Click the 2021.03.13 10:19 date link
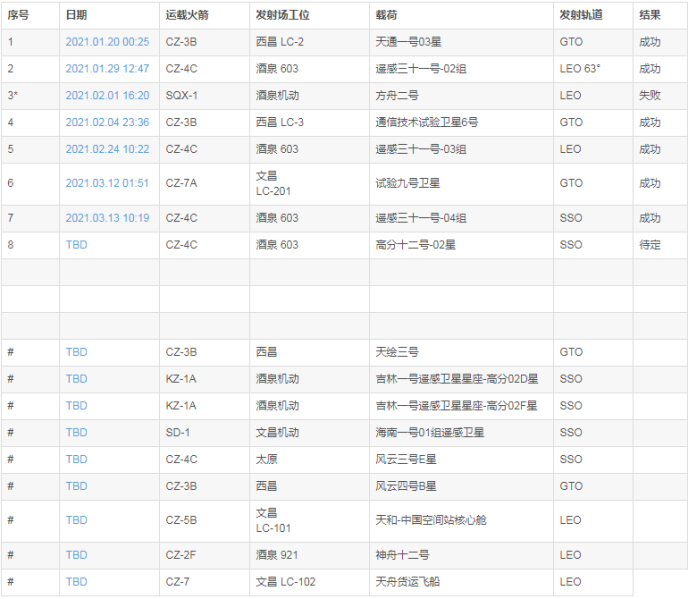The width and height of the screenshot is (689, 599). click(107, 219)
